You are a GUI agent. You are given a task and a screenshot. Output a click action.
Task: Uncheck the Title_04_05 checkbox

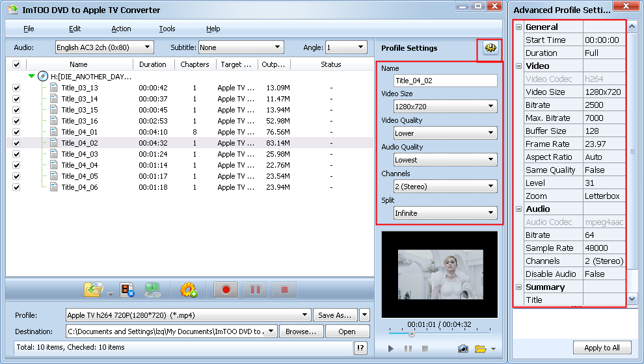pyautogui.click(x=16, y=176)
